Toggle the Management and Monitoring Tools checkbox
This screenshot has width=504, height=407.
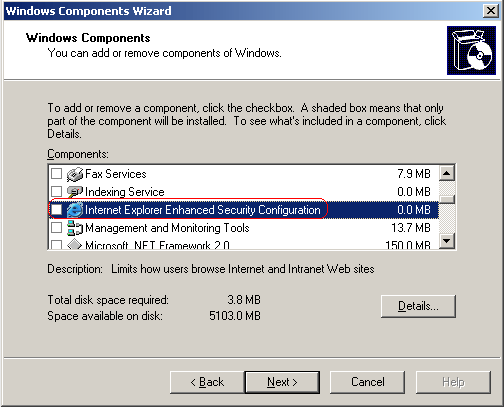56,228
